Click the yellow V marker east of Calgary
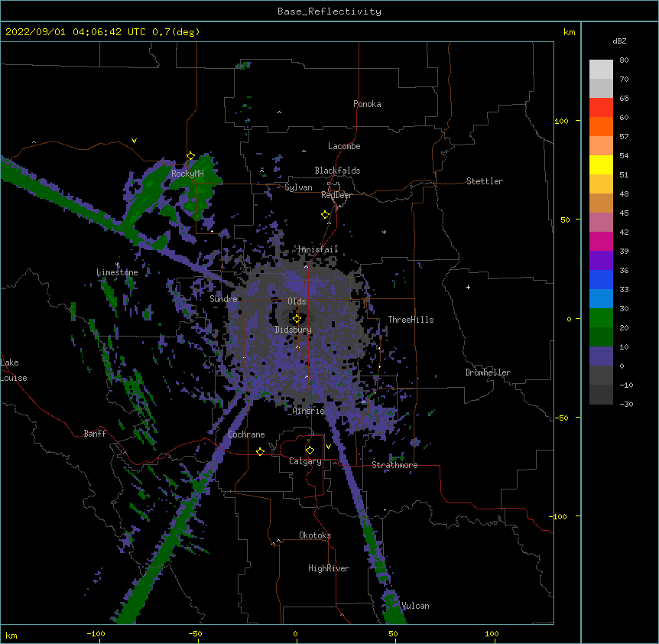 click(x=328, y=447)
